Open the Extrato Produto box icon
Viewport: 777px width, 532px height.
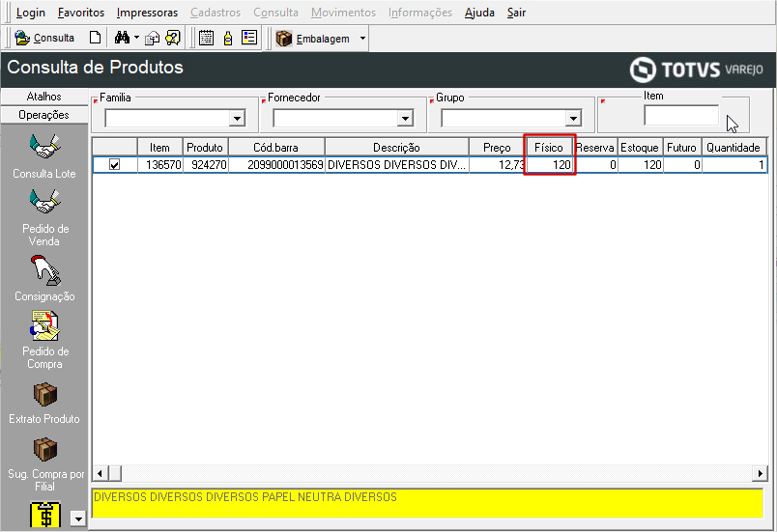coord(45,395)
